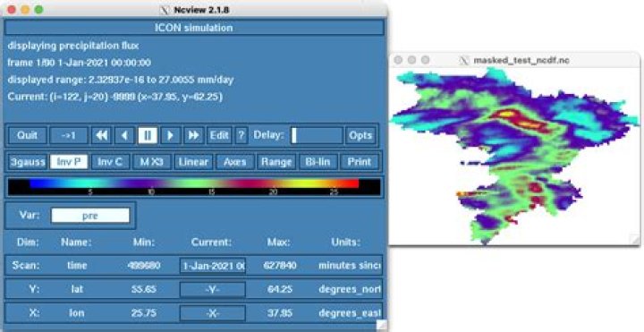This screenshot has height=332, width=644.
Task: Click the M X3 magnification button
Action: (151, 162)
